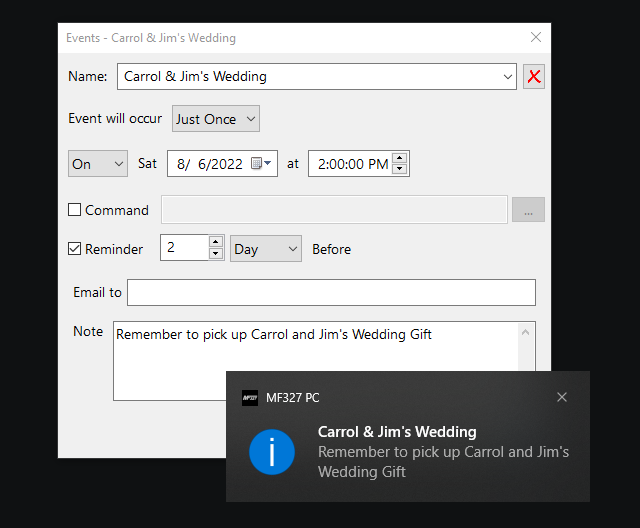Click the notification message about Wedding Gift
This screenshot has height=528, width=640.
[443, 462]
